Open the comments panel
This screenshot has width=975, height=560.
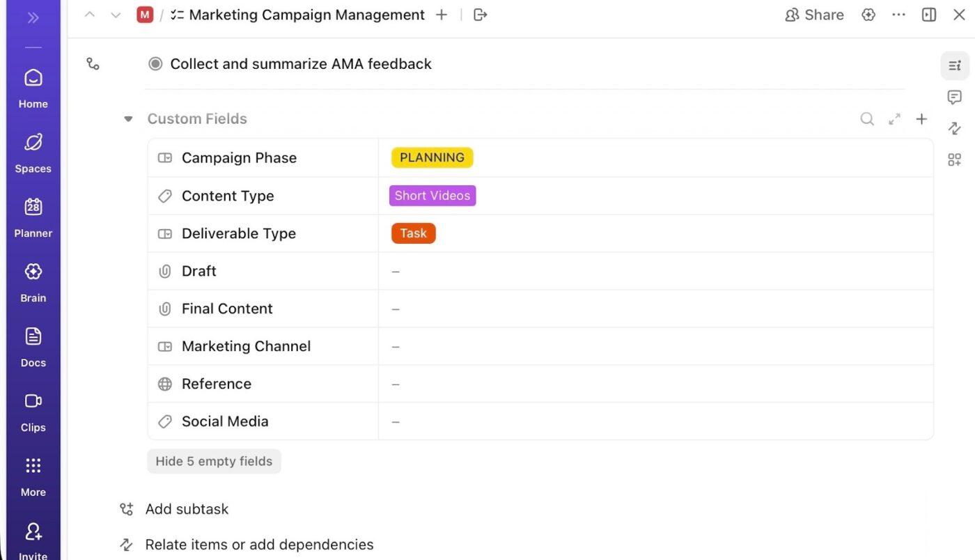pyautogui.click(x=954, y=97)
